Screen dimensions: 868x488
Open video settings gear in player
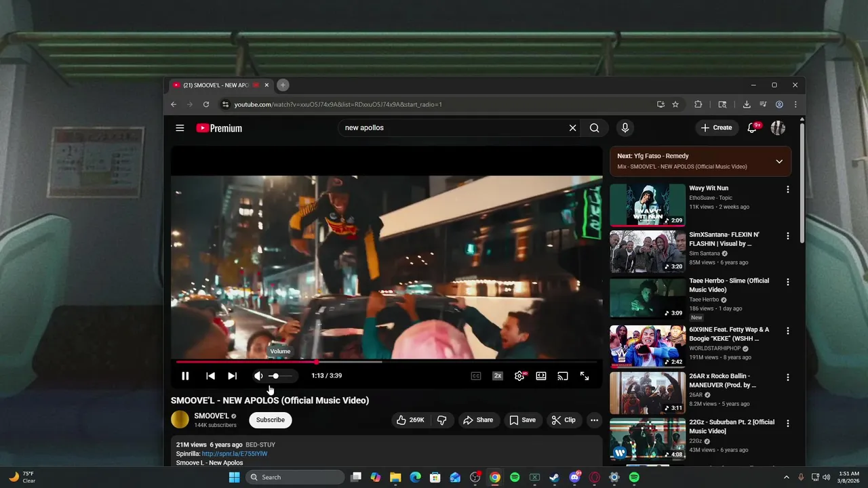click(x=519, y=376)
